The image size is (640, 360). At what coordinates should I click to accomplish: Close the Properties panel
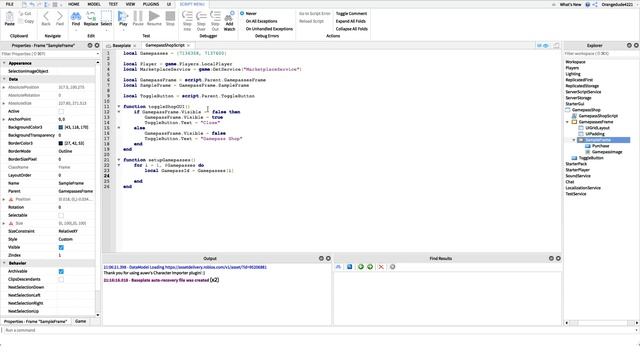click(97, 45)
